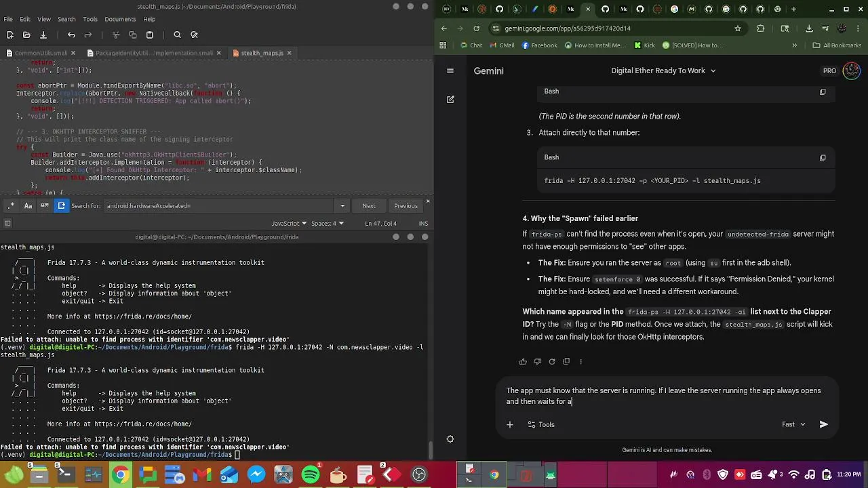The image size is (868, 488).
Task: Click the PRO badge in Gemini header
Action: point(829,70)
